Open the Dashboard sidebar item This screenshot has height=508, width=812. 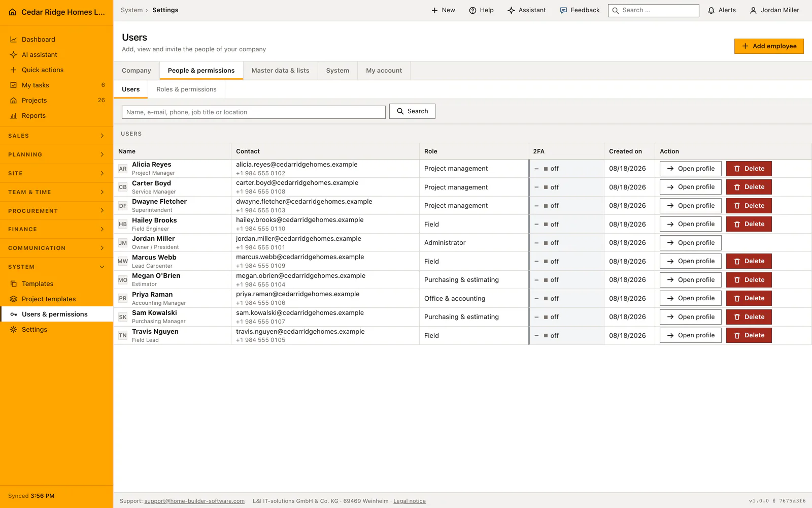(x=56, y=39)
